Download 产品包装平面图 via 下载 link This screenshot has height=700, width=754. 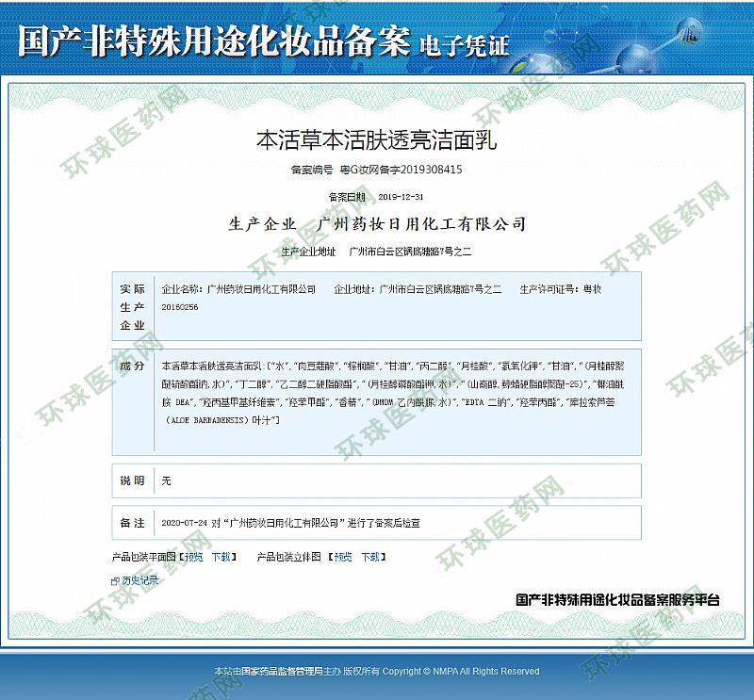point(221,557)
